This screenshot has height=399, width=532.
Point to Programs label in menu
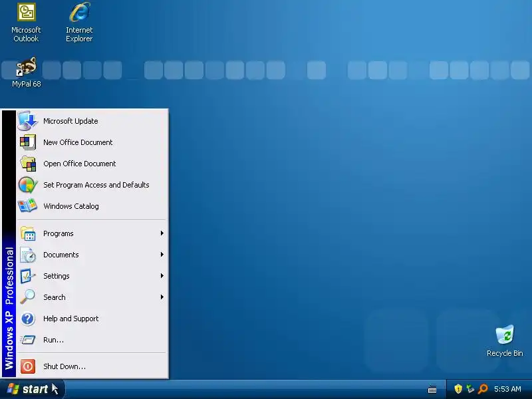59,233
